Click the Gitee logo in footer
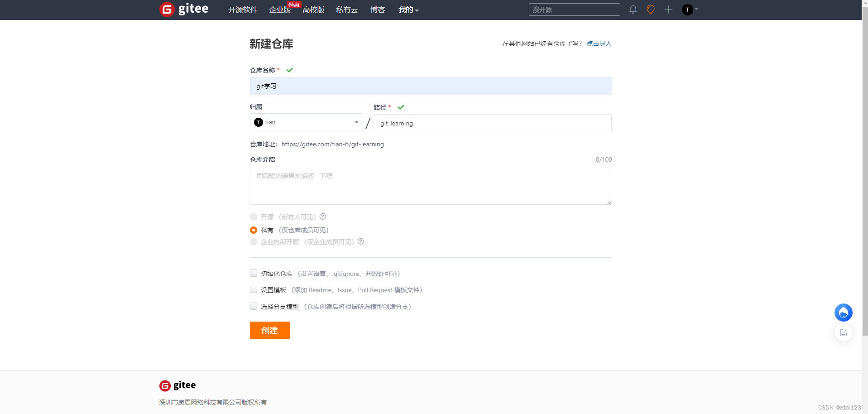868x414 pixels. (177, 385)
